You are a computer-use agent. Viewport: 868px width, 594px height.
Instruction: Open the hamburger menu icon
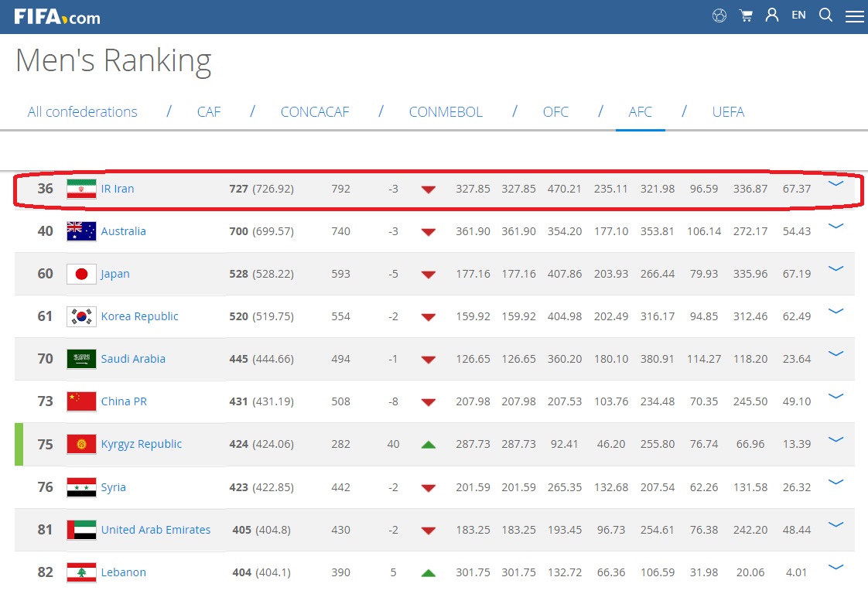[854, 16]
